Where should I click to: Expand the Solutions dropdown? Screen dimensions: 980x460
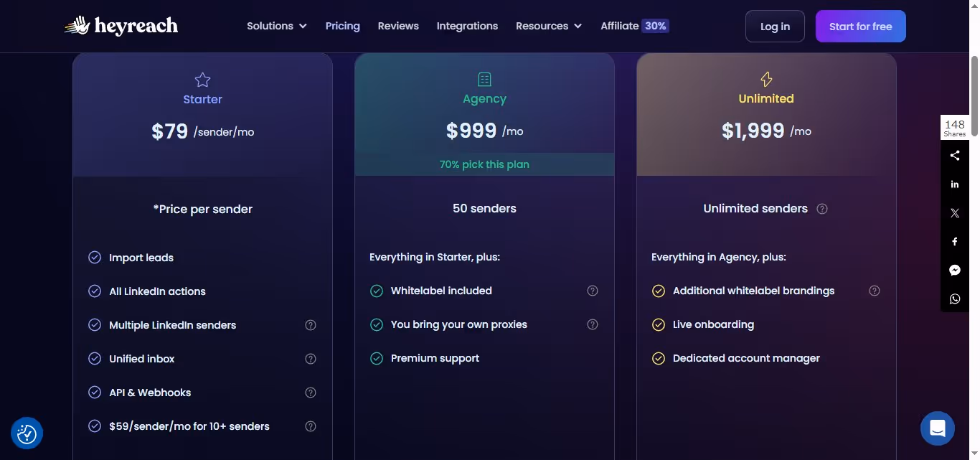[x=276, y=26]
